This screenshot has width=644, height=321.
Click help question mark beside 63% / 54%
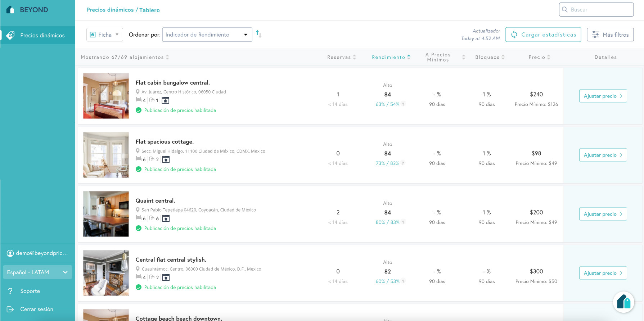tap(403, 104)
